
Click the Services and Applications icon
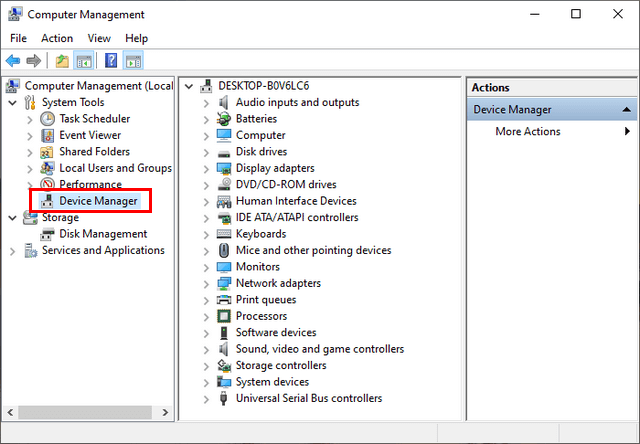click(31, 250)
